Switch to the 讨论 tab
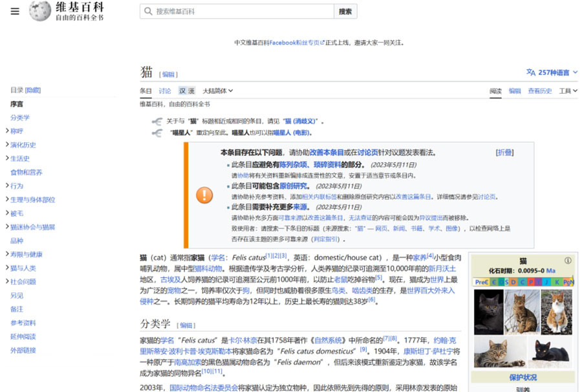582x392 pixels. click(x=165, y=91)
